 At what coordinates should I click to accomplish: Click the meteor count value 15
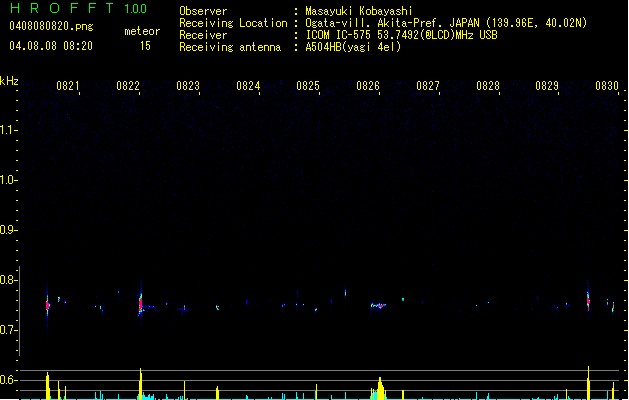[x=145, y=46]
